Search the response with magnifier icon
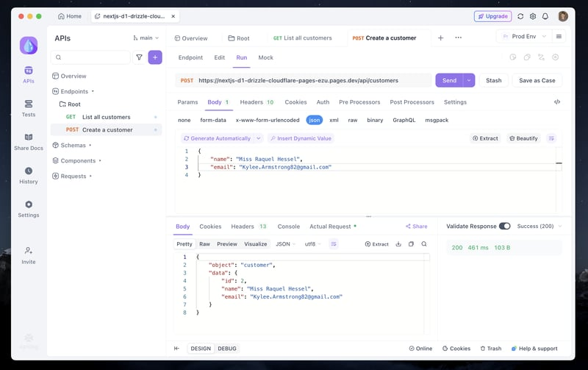 tap(424, 244)
